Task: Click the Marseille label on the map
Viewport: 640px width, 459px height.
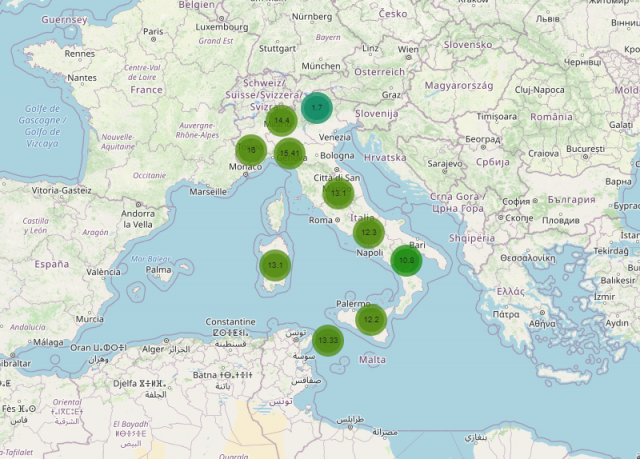Action: 208,190
